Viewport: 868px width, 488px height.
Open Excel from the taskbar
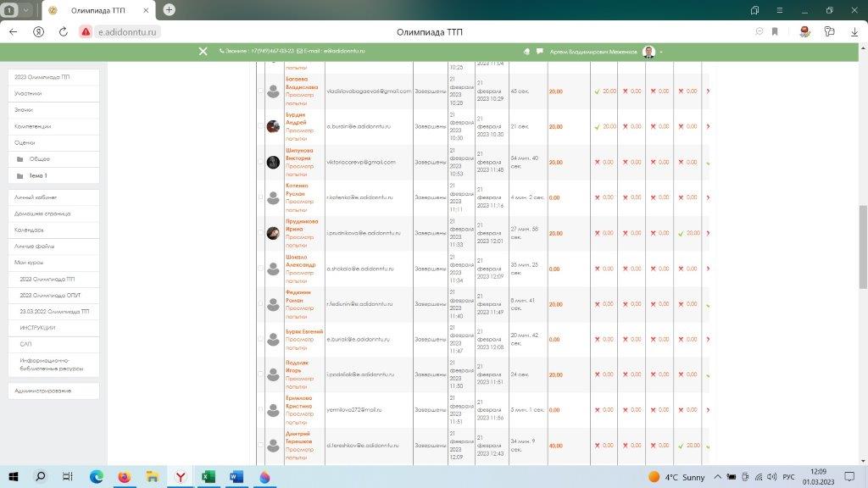click(x=209, y=476)
